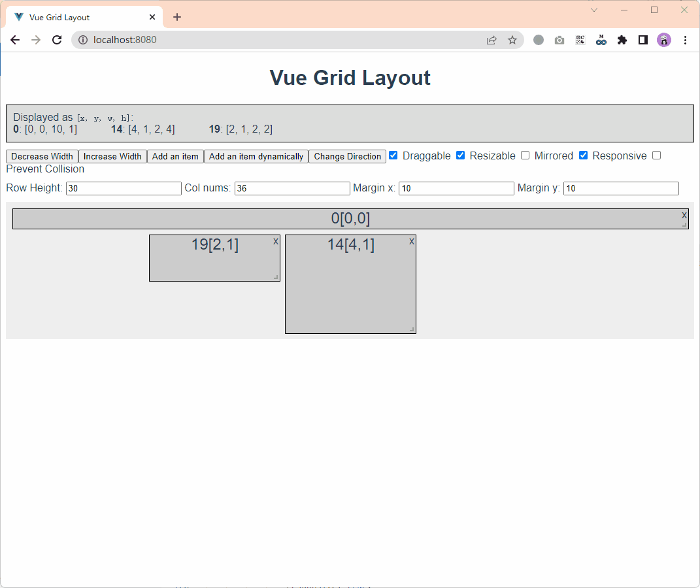Uncheck the Draggable checkbox
The width and height of the screenshot is (700, 588).
click(393, 155)
